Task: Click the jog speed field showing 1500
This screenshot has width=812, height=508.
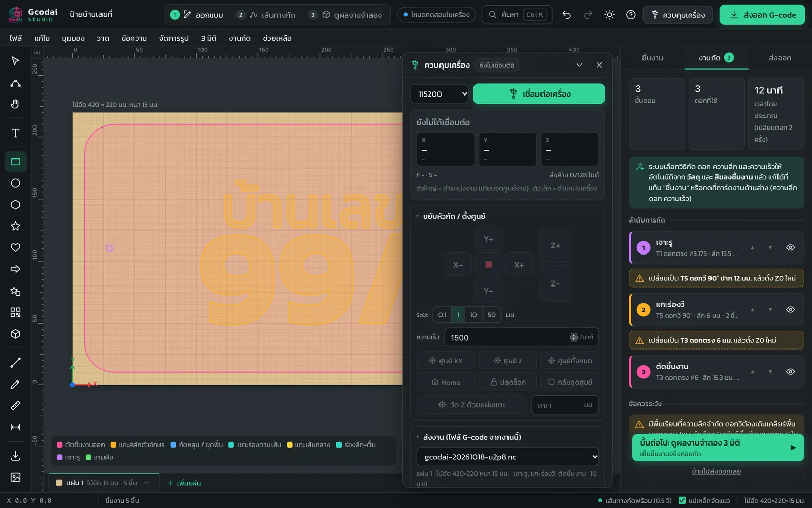Action: coord(522,337)
